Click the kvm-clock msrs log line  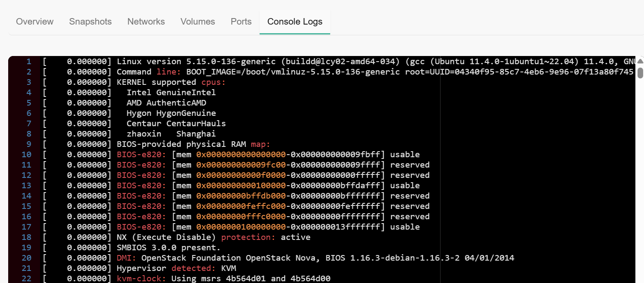tap(223, 279)
